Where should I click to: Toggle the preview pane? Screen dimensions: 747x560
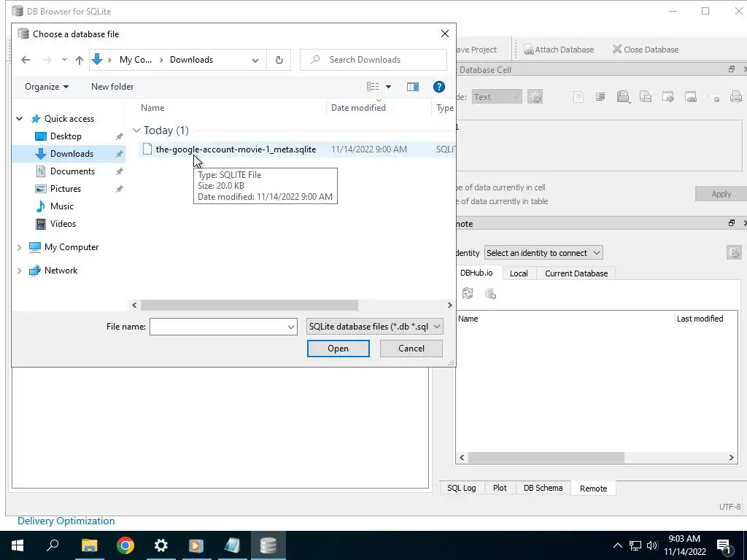[x=413, y=87]
